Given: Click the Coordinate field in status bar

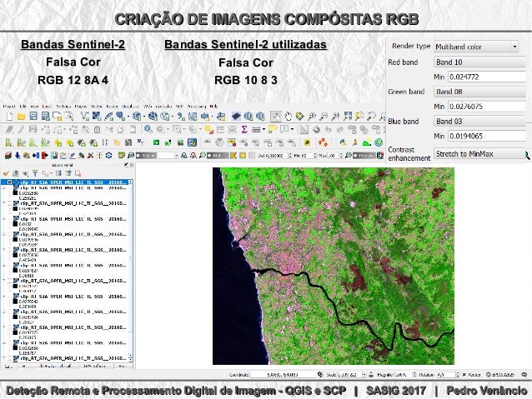Looking at the screenshot, I should click(283, 375).
